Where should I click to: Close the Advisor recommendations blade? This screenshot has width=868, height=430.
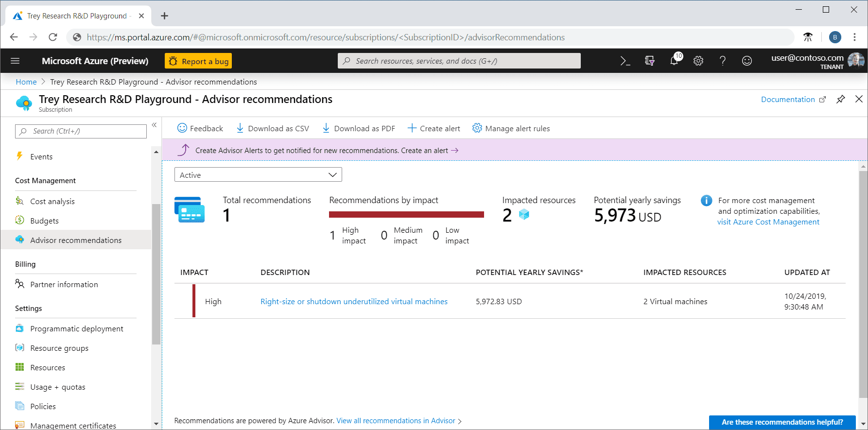pos(859,99)
